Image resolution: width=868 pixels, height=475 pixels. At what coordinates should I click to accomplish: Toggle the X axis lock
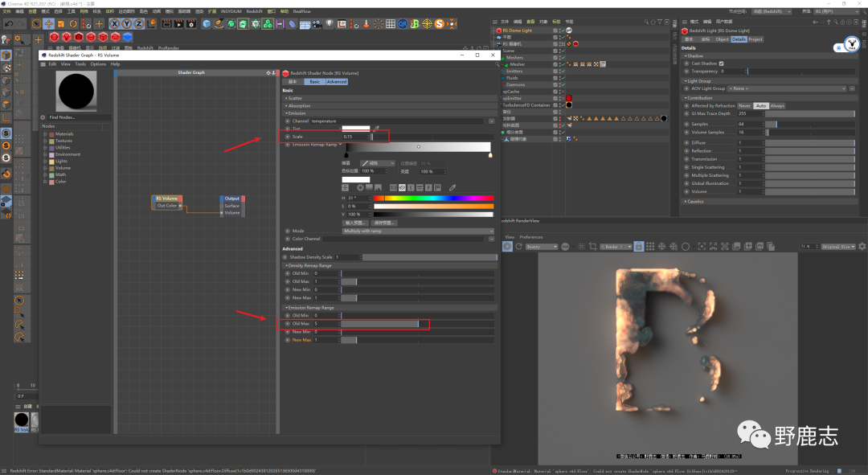click(x=114, y=24)
